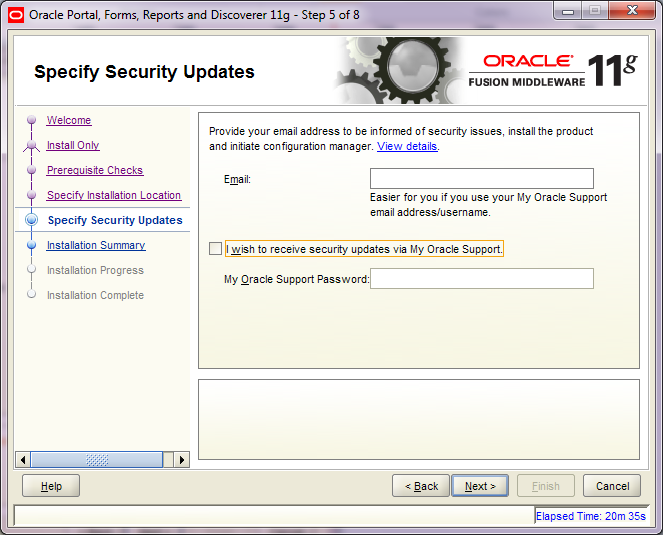663x535 pixels.
Task: Cancel the installation wizard
Action: click(x=612, y=486)
